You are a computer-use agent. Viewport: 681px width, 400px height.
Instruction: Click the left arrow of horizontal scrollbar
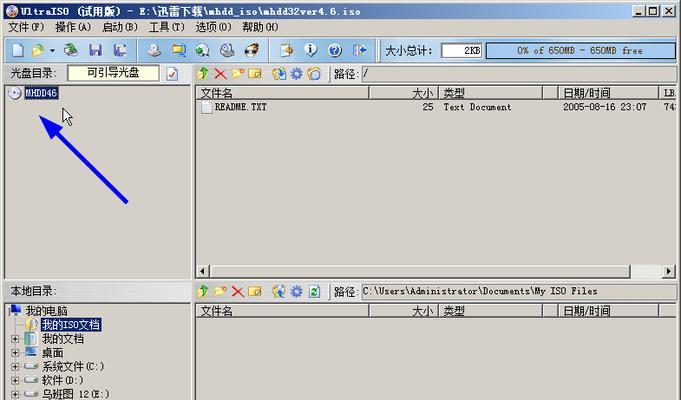(x=202, y=271)
